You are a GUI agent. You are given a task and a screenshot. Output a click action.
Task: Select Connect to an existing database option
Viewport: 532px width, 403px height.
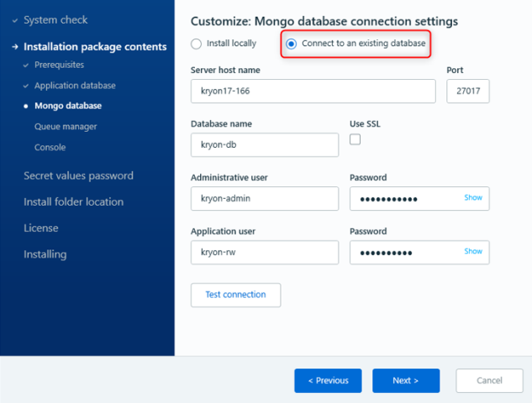click(292, 44)
